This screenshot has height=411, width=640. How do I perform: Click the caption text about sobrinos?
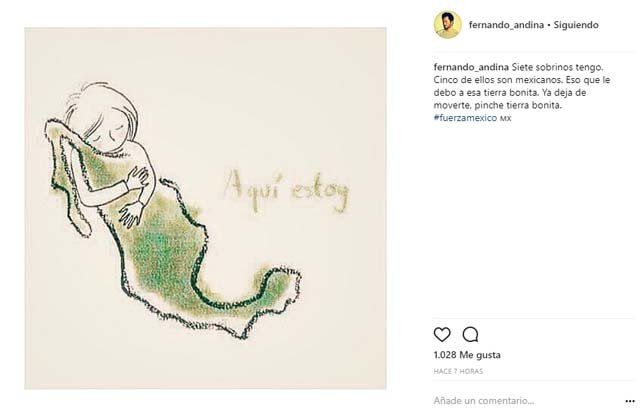(x=557, y=67)
